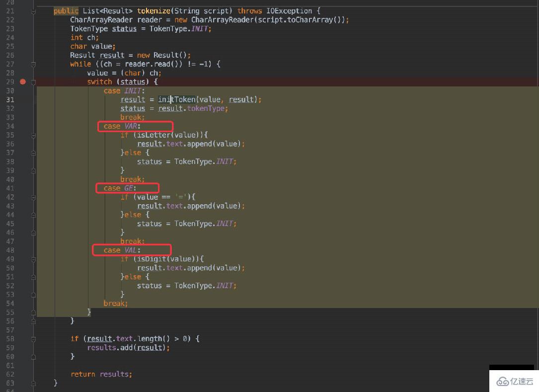Click line number 34 in the gutter
539x392 pixels.
[x=10, y=126]
